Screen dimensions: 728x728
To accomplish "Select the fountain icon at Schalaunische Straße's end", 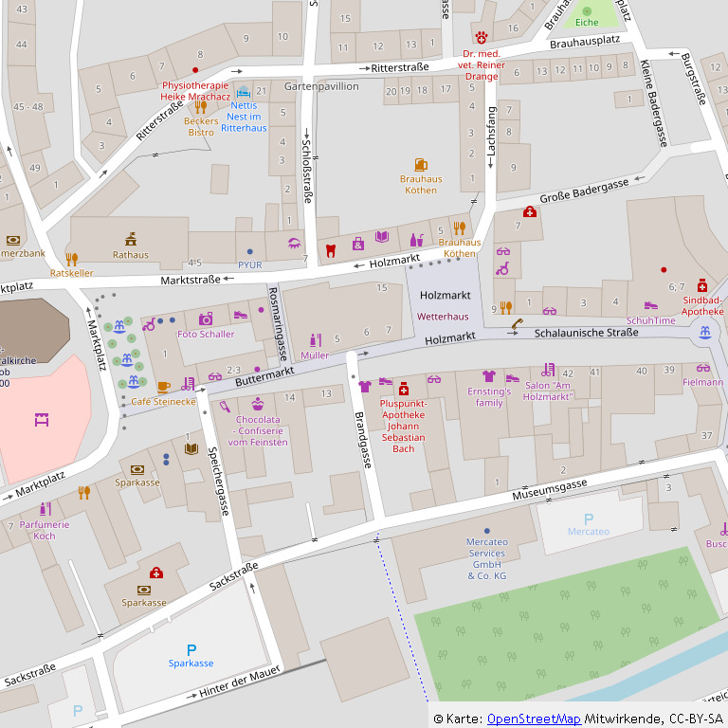I will 705,332.
